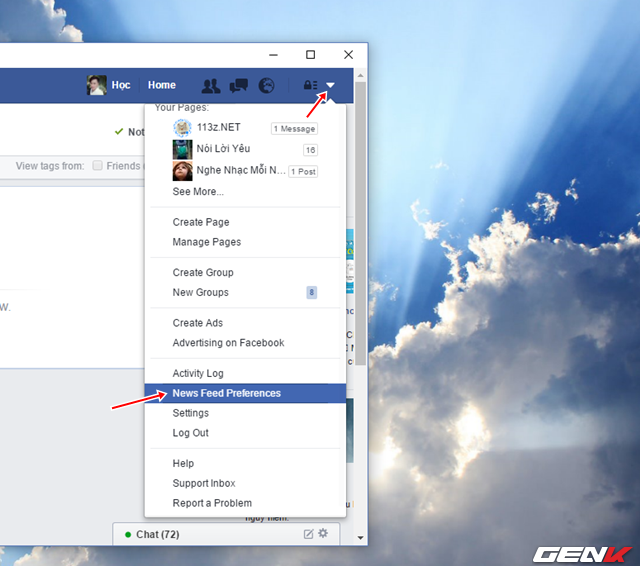Click the Nói Lời Yêu page avatar
Image resolution: width=640 pixels, height=566 pixels.
(182, 149)
